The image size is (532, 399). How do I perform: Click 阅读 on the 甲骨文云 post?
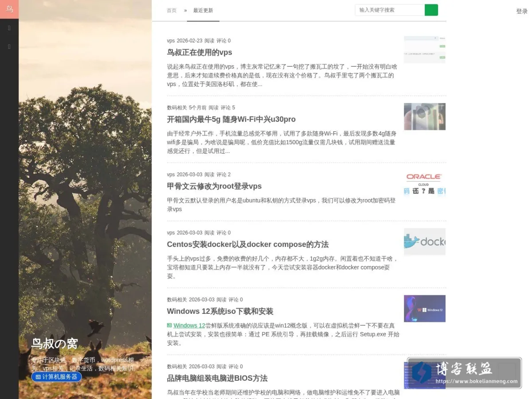point(209,175)
